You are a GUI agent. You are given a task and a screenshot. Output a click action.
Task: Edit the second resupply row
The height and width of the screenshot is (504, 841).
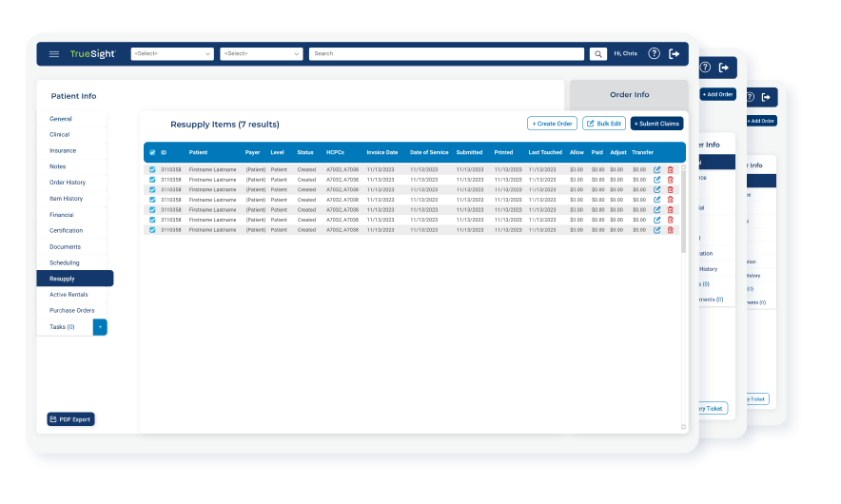(x=657, y=180)
